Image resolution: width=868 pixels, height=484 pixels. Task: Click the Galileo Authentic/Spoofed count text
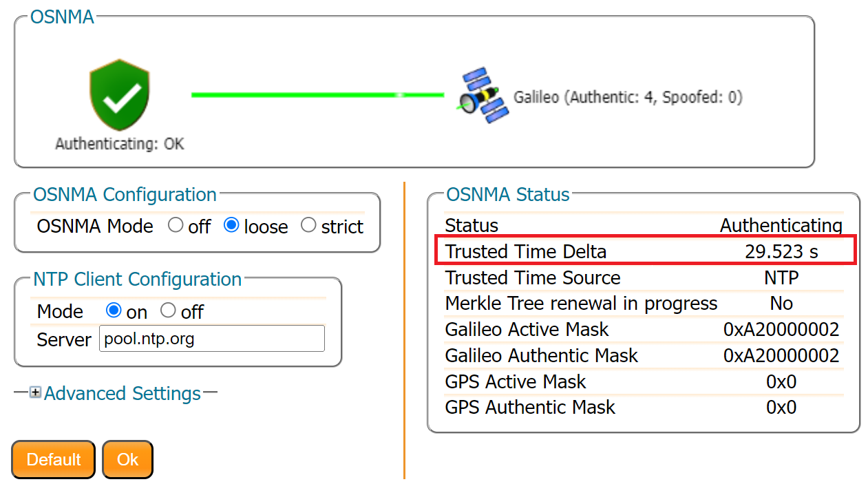pos(628,97)
